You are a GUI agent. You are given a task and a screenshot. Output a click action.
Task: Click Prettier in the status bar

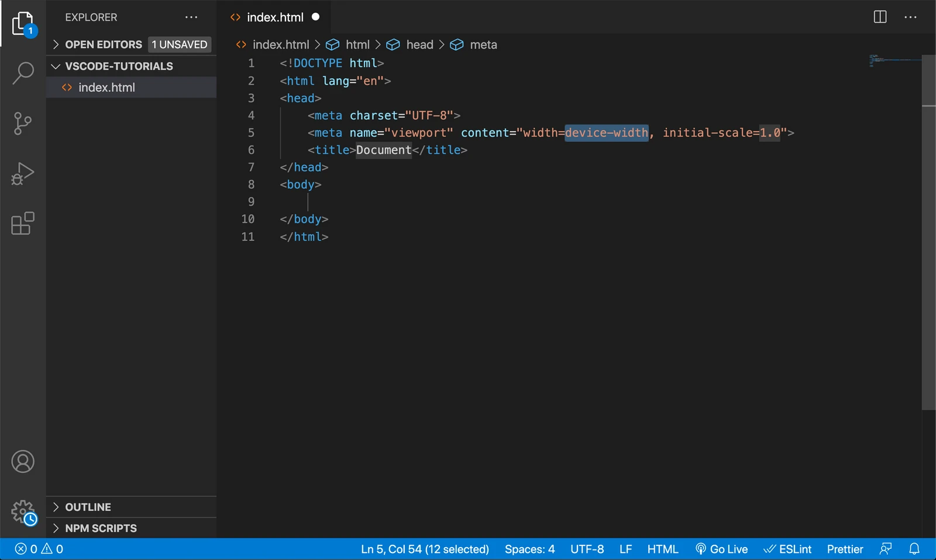(x=845, y=549)
